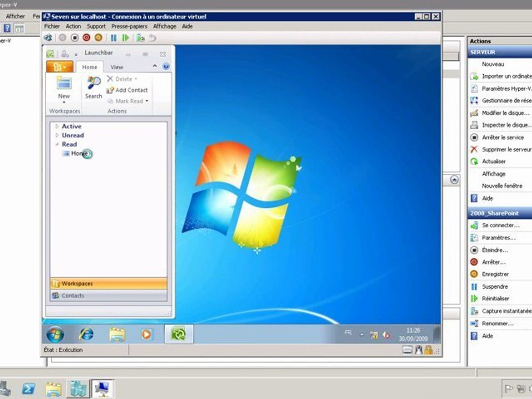Open the Delete dropdown in the ribbon

[x=122, y=79]
